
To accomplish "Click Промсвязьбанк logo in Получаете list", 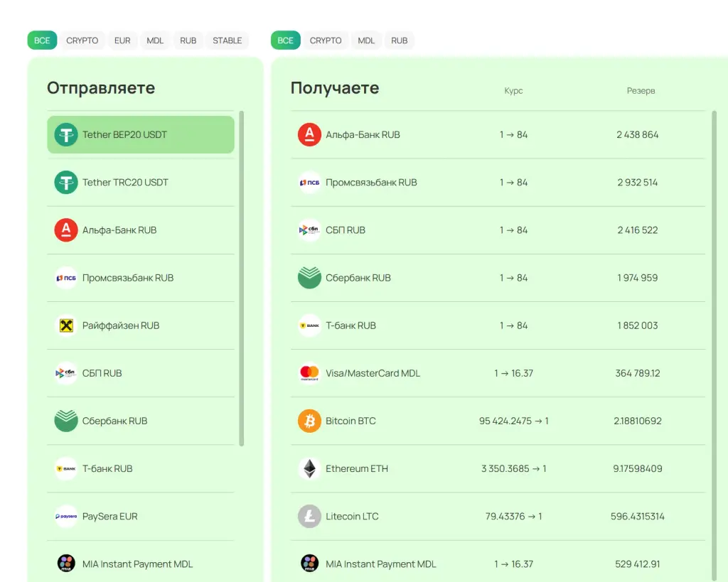I will pos(309,183).
